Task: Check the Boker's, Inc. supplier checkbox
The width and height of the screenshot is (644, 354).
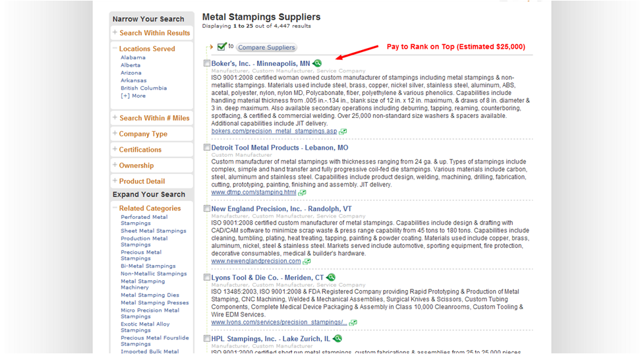Action: click(207, 63)
